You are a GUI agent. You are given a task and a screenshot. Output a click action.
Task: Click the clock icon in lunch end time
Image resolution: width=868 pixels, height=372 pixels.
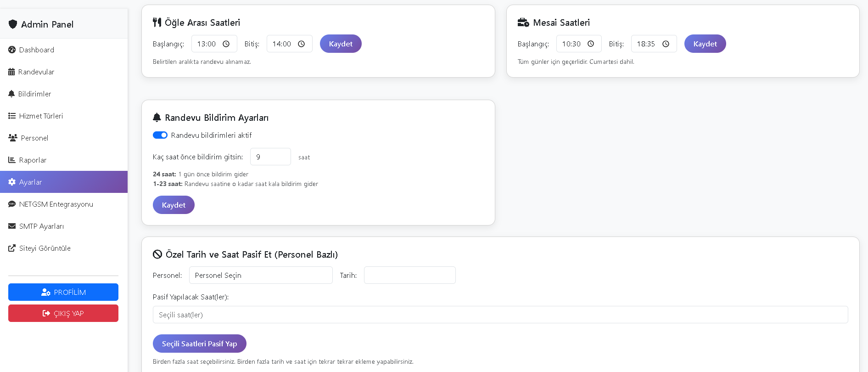pyautogui.click(x=302, y=44)
